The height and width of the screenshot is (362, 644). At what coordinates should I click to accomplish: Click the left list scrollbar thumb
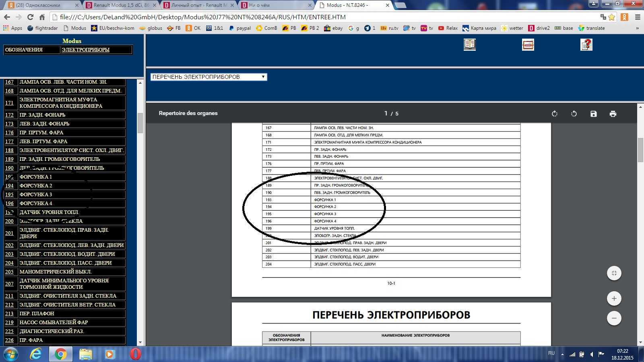(140, 123)
